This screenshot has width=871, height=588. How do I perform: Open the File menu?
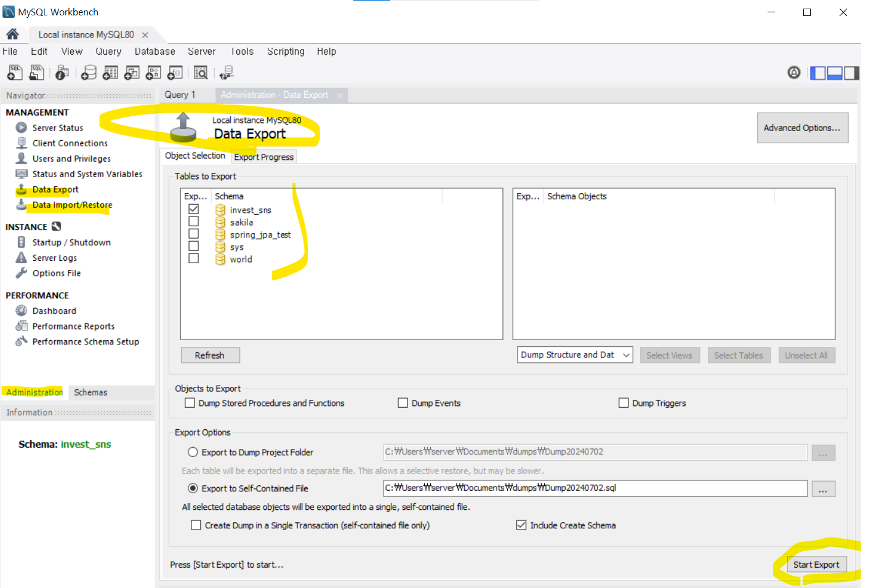pyautogui.click(x=10, y=52)
